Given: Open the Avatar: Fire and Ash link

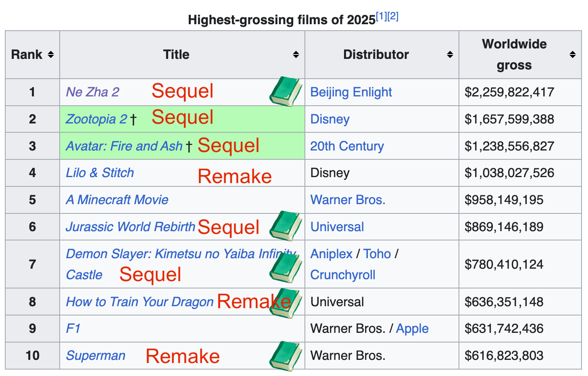Looking at the screenshot, I should click(x=124, y=146).
